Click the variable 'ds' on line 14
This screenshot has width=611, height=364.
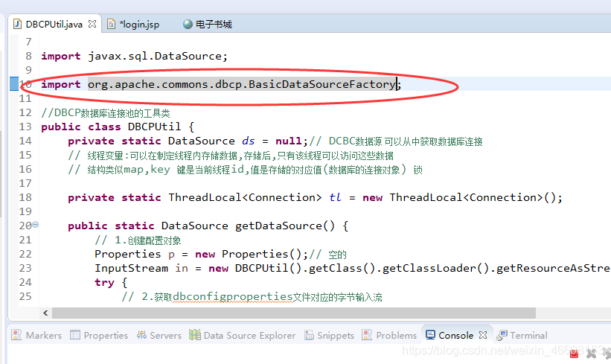tap(249, 141)
